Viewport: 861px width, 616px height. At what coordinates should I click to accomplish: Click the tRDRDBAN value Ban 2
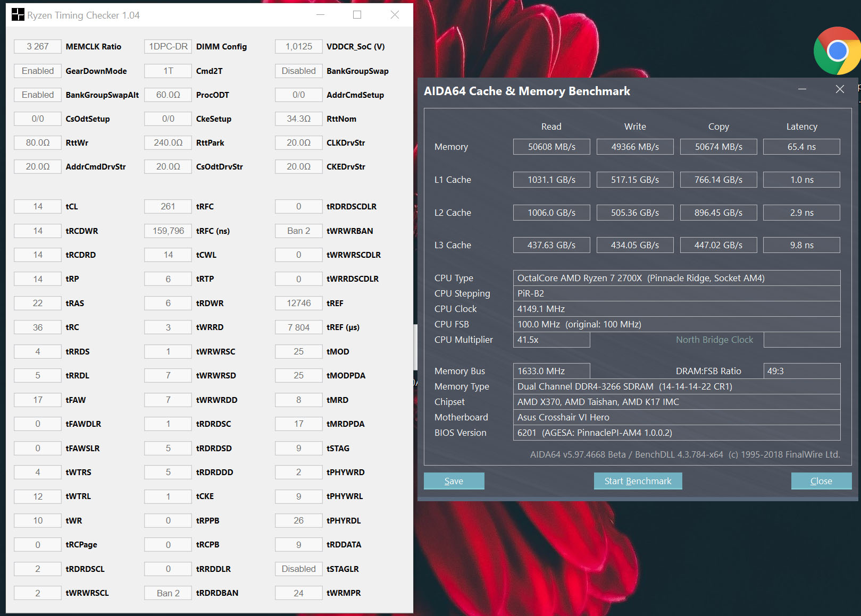pyautogui.click(x=168, y=593)
